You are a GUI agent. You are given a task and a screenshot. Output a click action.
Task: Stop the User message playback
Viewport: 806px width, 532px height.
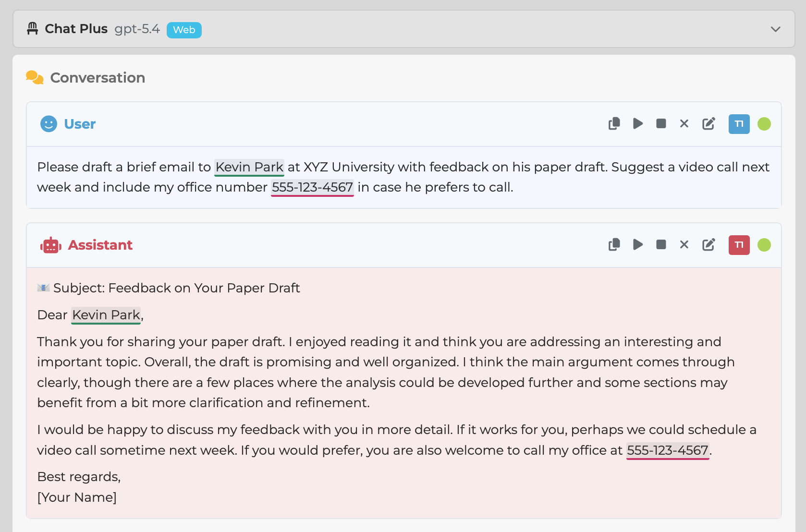coord(661,124)
